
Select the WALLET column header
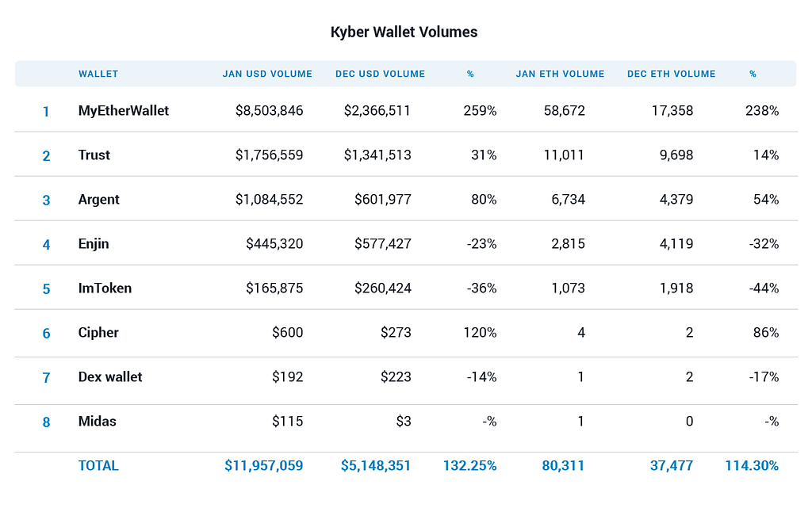[98, 74]
